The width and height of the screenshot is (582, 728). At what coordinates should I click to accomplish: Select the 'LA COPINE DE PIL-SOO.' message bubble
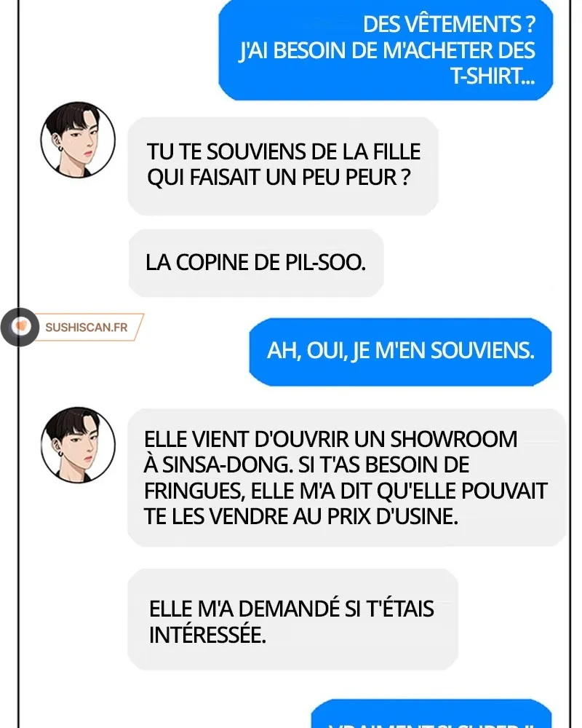point(256,263)
